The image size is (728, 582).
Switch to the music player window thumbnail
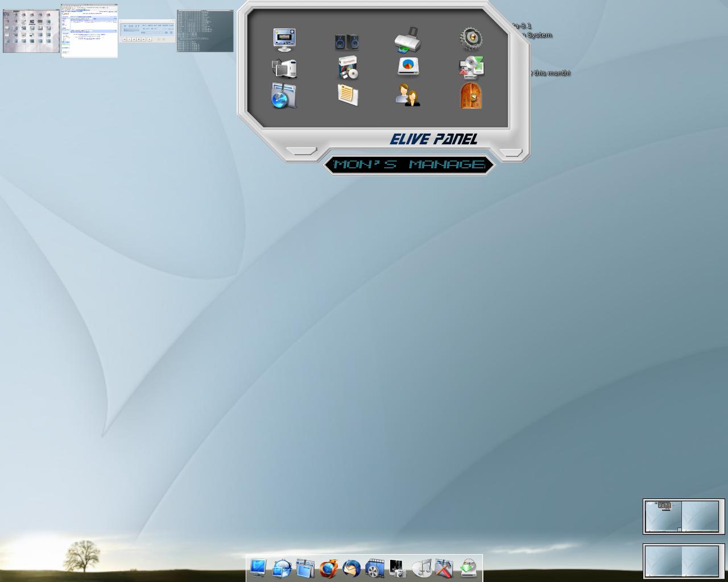tap(147, 31)
